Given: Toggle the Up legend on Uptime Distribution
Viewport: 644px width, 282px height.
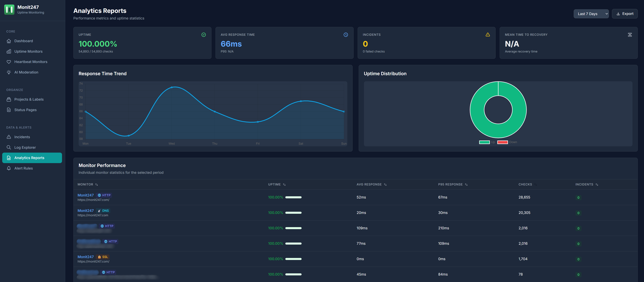Looking at the screenshot, I should pyautogui.click(x=485, y=142).
